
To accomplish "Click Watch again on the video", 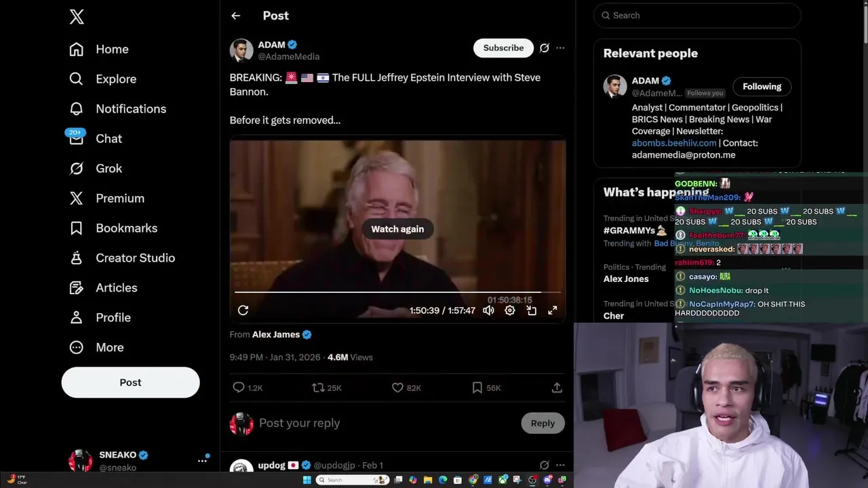I will (x=397, y=229).
